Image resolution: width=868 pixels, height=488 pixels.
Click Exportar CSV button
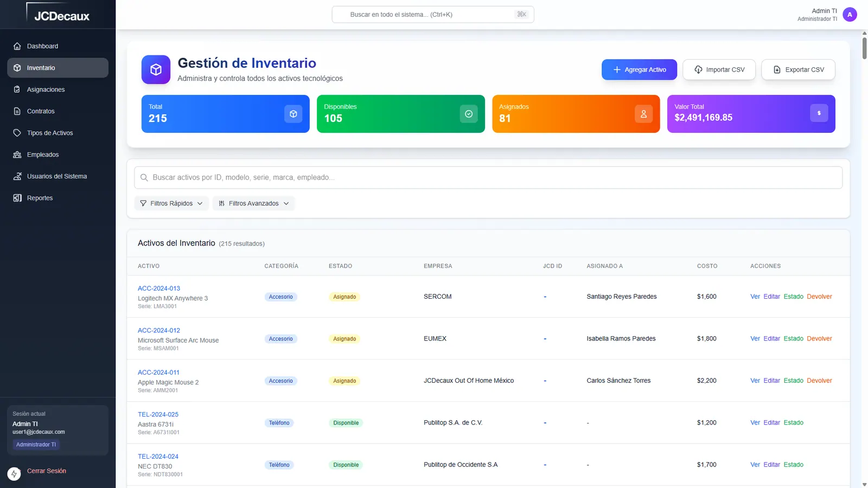pyautogui.click(x=798, y=69)
